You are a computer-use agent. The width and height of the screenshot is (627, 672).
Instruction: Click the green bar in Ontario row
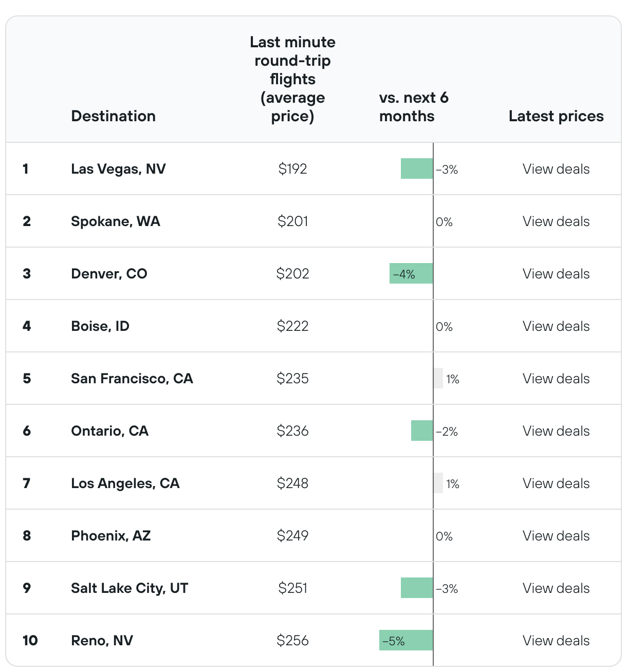[422, 431]
